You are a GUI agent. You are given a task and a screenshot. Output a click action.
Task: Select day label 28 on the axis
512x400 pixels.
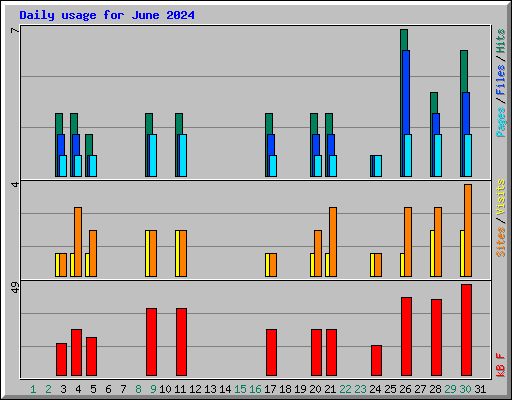tap(435, 389)
